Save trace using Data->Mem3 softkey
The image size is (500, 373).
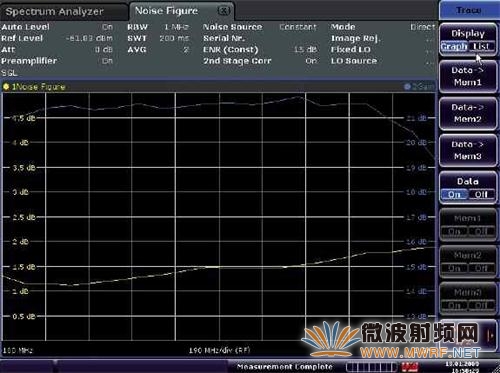point(468,150)
